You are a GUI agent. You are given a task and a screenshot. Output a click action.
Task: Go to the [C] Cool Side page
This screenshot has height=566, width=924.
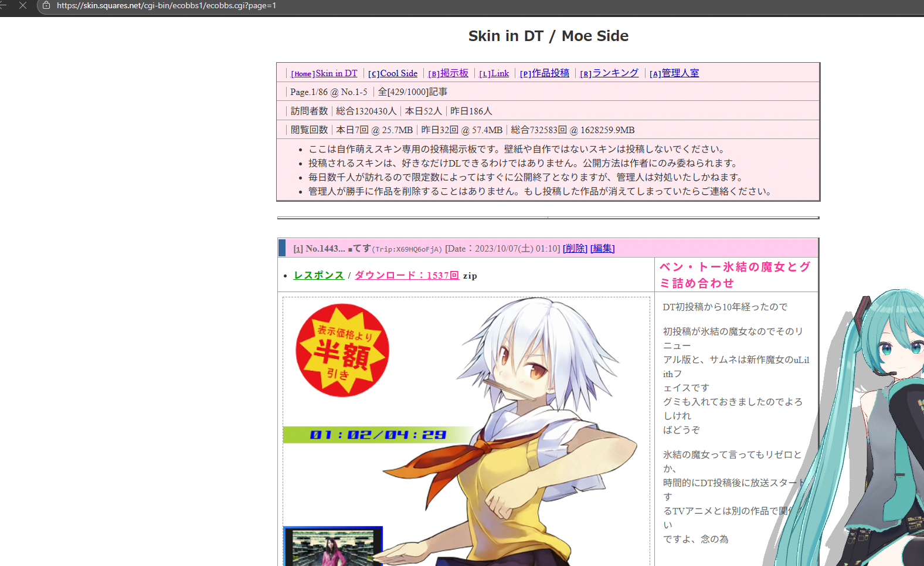pyautogui.click(x=393, y=73)
